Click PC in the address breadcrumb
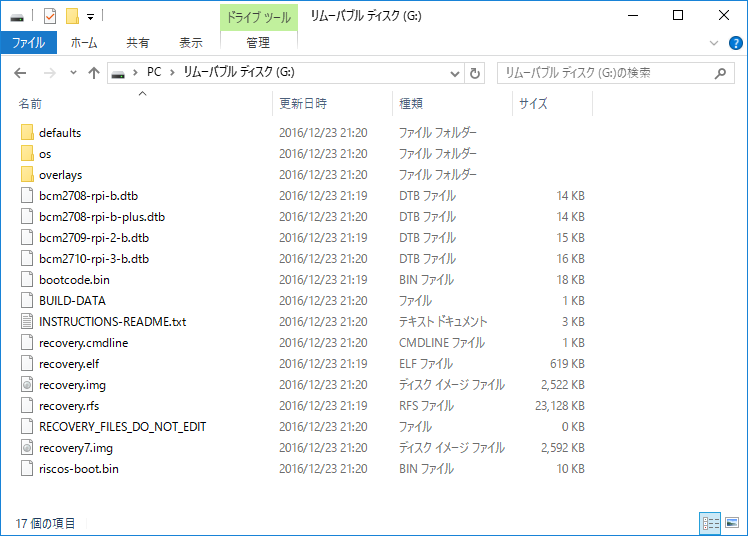The image size is (748, 536). coord(154,72)
